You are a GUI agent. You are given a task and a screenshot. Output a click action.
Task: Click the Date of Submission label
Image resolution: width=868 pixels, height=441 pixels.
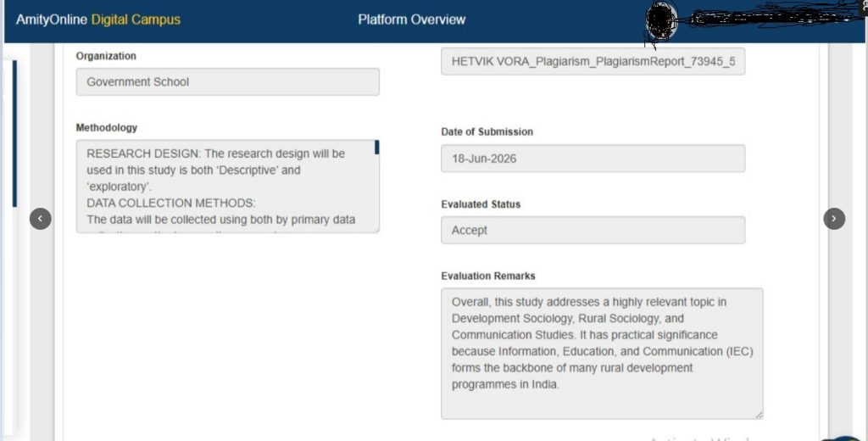tap(487, 131)
